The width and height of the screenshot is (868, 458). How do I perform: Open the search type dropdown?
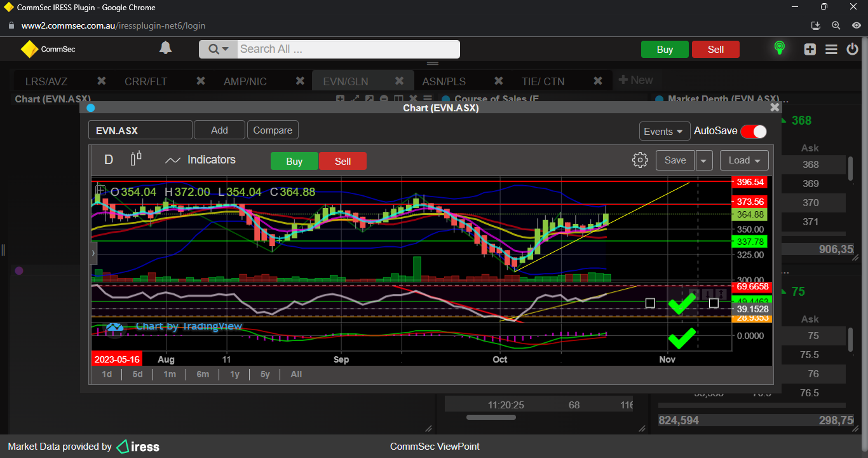(x=218, y=50)
